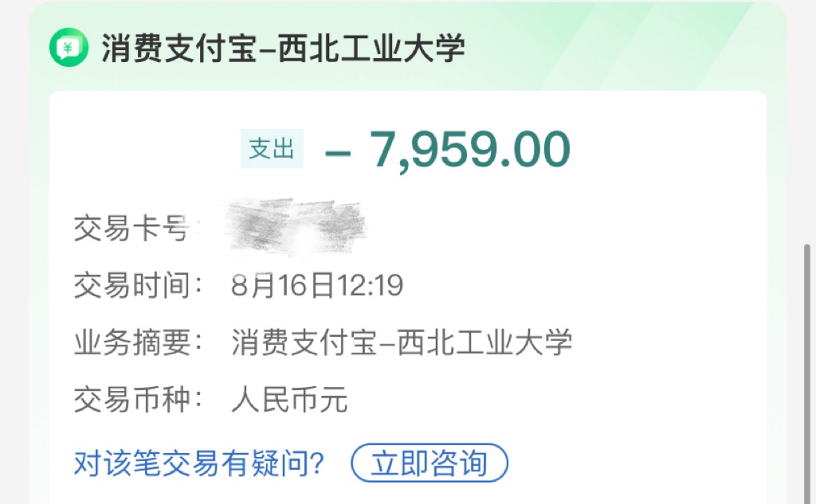Screen dimensions: 816x504
Task: Tap the amount 7,959.00
Action: [470, 150]
